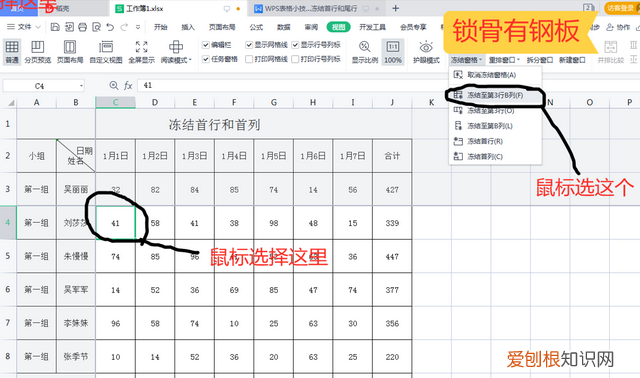
Task: Choose 取消冻结窗格(A) unfreeze menu item
Action: tap(495, 75)
